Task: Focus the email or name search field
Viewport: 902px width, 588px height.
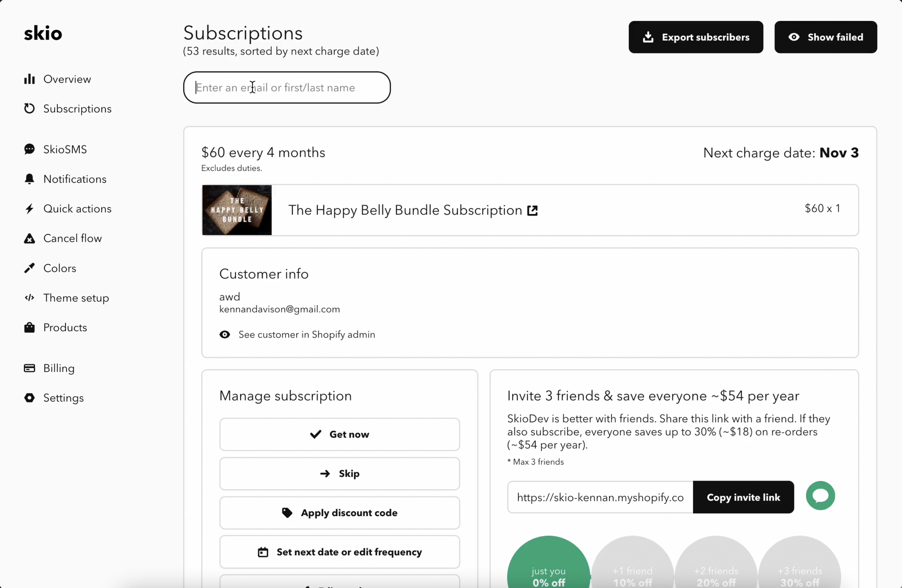Action: (x=287, y=88)
